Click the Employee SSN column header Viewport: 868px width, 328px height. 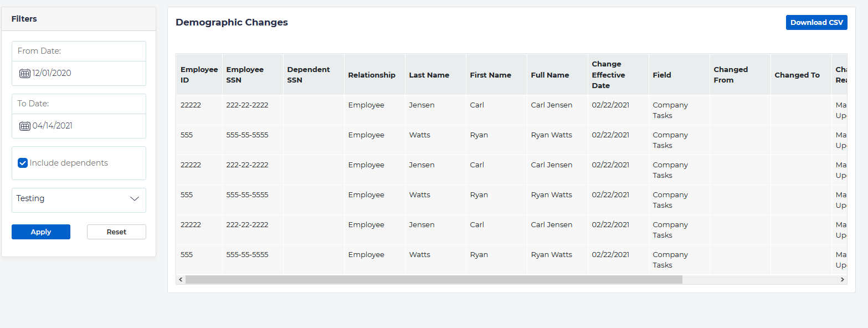coord(245,75)
